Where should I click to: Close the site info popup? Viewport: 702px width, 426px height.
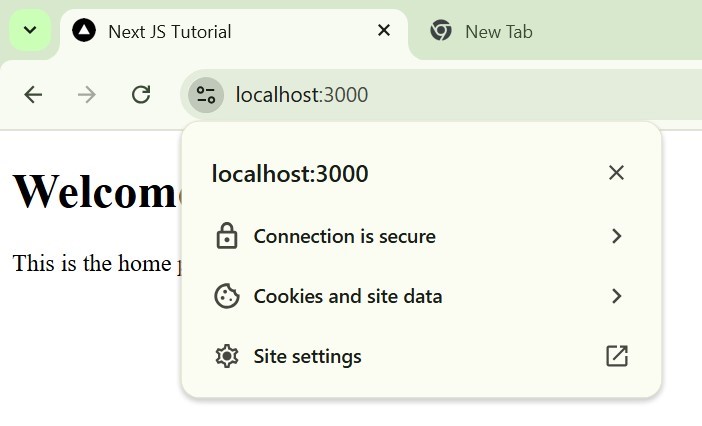coord(616,173)
